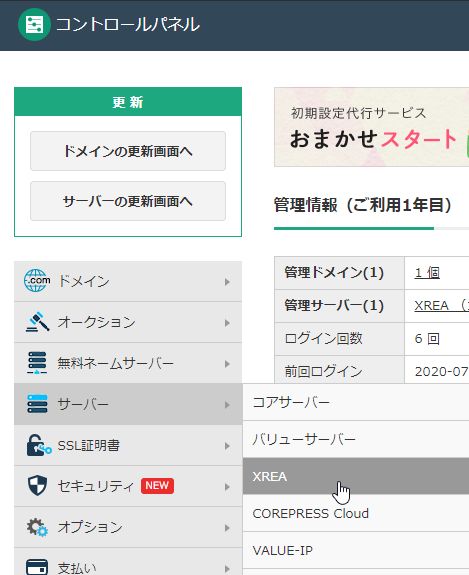Click サーバーの更新画面へ button

click(128, 201)
